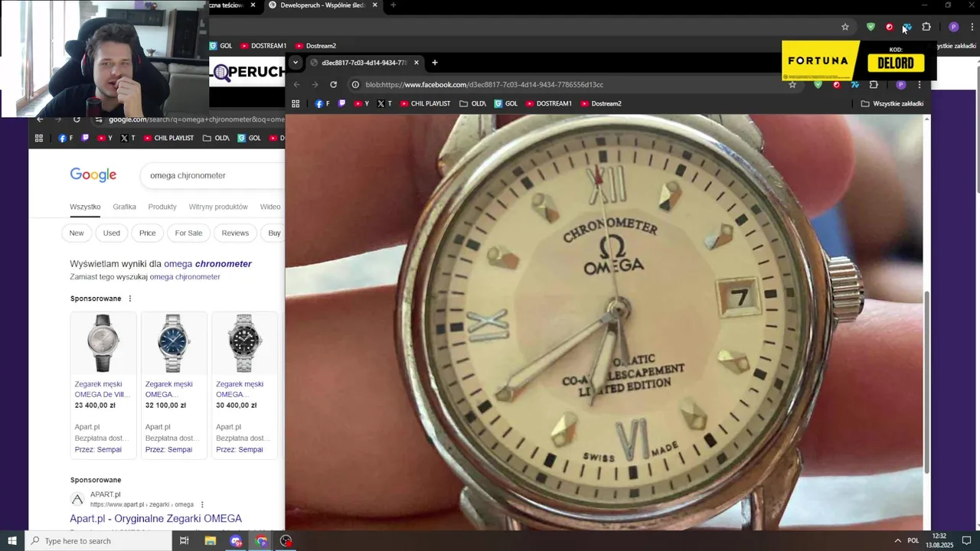Switch to the Wideo search tab

[x=270, y=207]
